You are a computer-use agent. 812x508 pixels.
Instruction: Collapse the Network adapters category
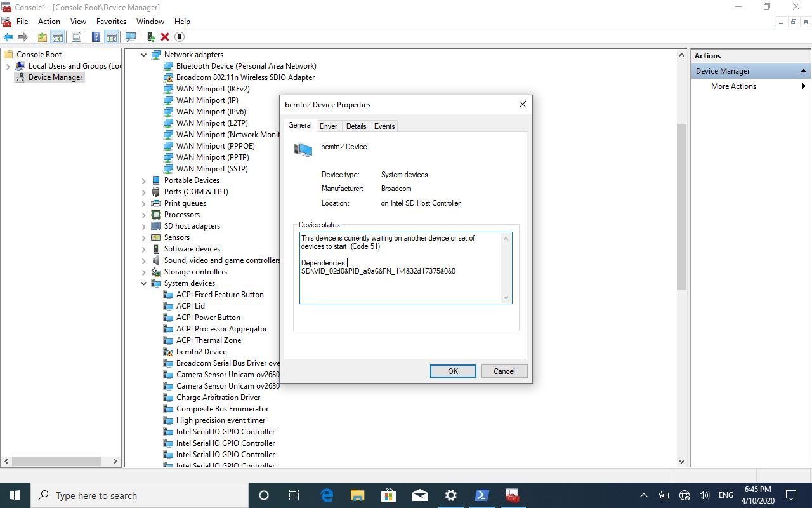(144, 55)
